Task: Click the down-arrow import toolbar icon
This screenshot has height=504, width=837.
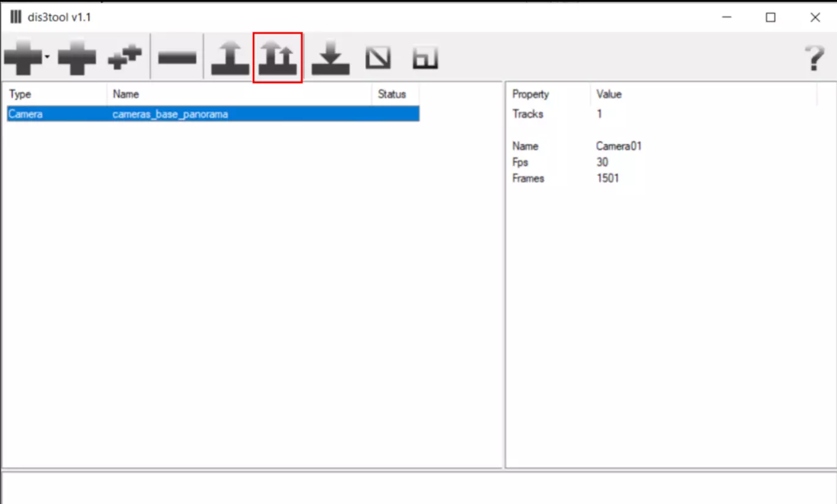Action: [331, 58]
